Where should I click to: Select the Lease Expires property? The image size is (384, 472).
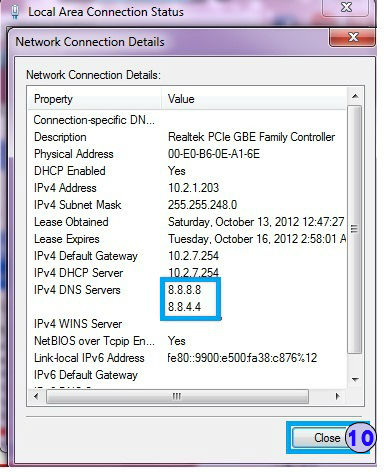pos(67,239)
